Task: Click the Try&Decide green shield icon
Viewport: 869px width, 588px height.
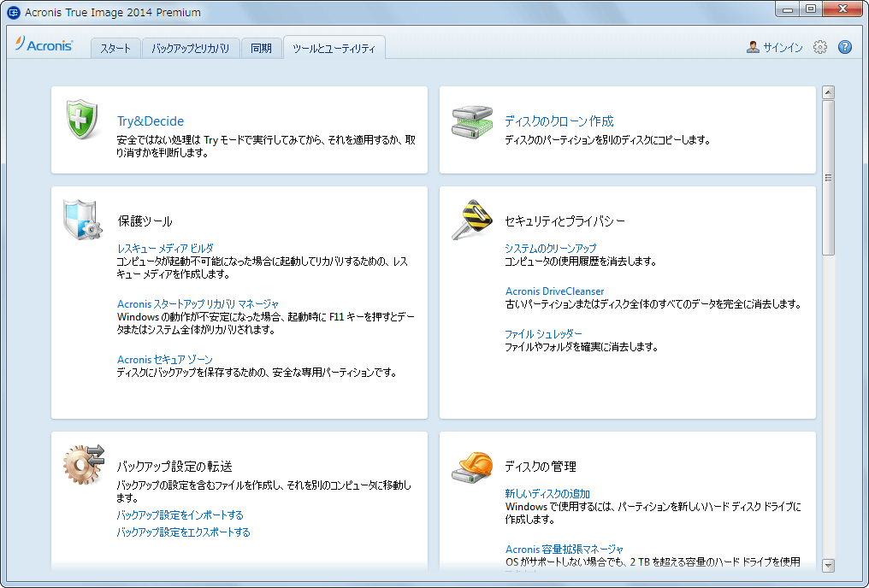Action: pyautogui.click(x=82, y=119)
